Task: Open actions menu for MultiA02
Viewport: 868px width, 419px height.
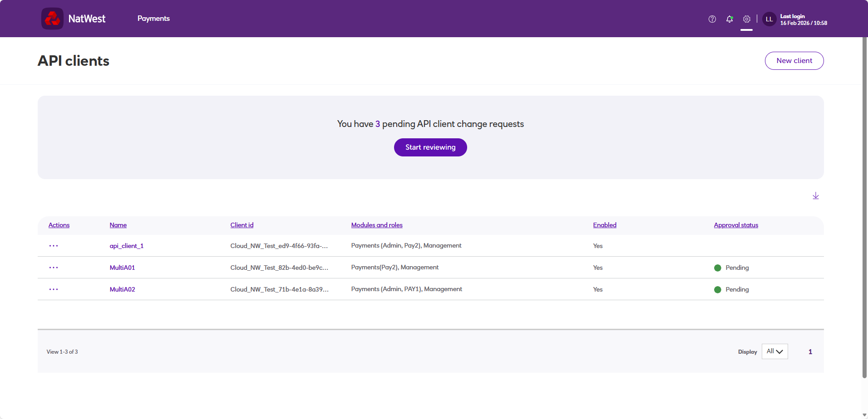Action: point(54,289)
